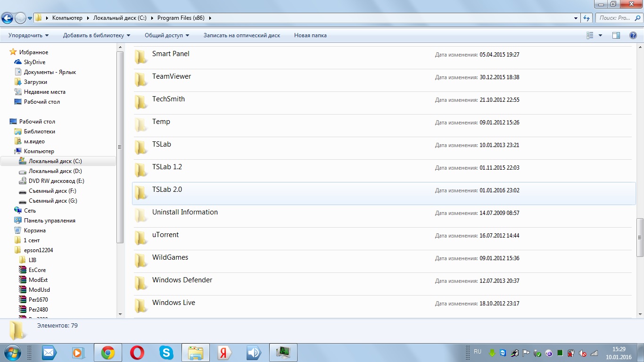644x362 pixels.
Task: Click Записать на оптический диск
Action: [x=242, y=35]
